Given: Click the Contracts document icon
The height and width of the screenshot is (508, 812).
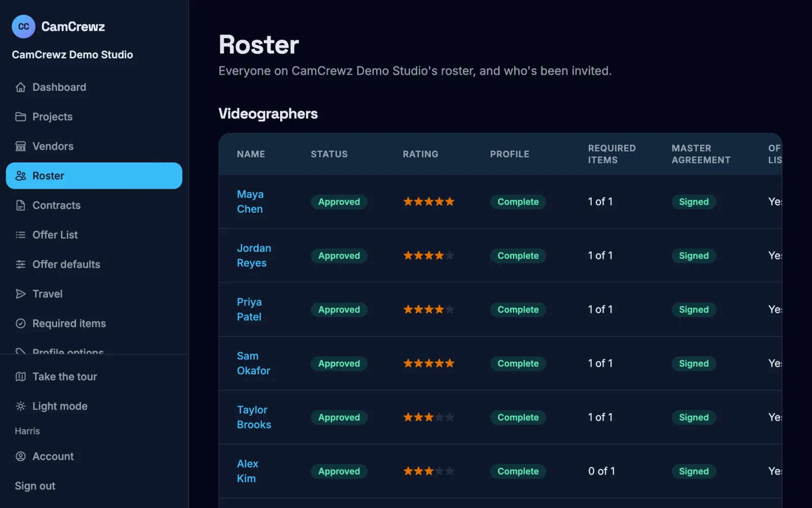Looking at the screenshot, I should [x=20, y=205].
